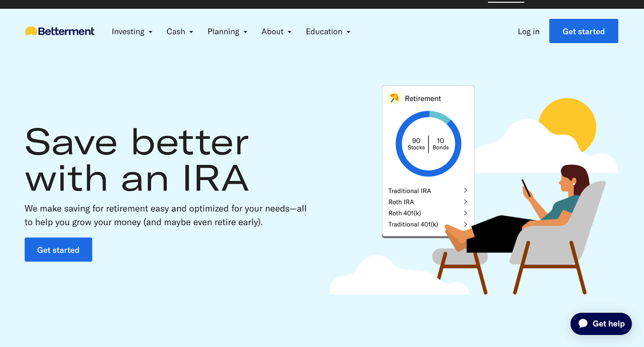644x347 pixels.
Task: Expand the About menu
Action: pos(277,32)
